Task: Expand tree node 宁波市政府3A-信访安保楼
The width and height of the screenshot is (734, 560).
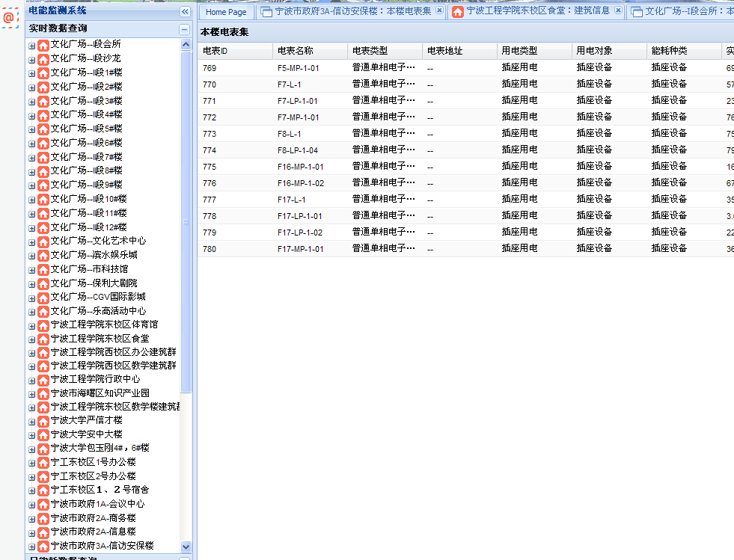Action: (x=32, y=547)
